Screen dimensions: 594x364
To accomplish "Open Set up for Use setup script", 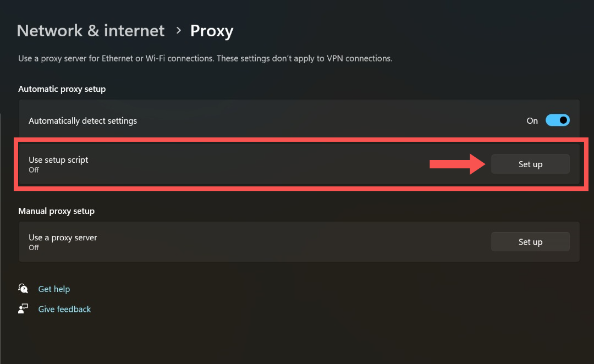I will coord(530,164).
